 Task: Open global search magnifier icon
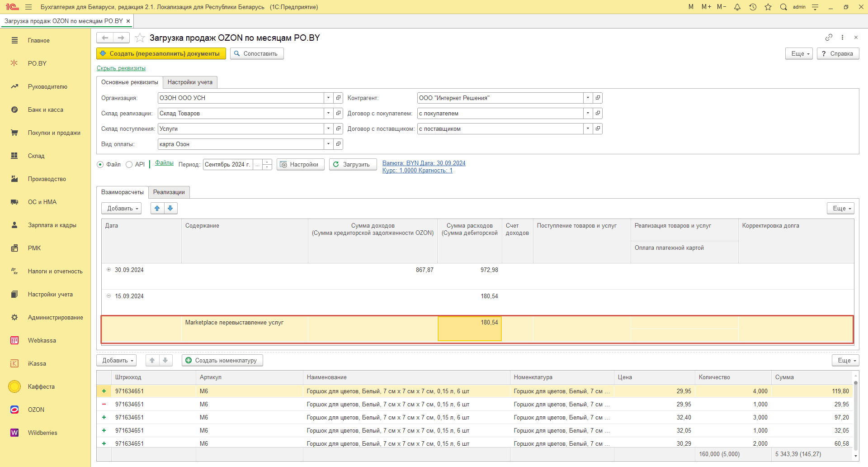pyautogui.click(x=783, y=7)
